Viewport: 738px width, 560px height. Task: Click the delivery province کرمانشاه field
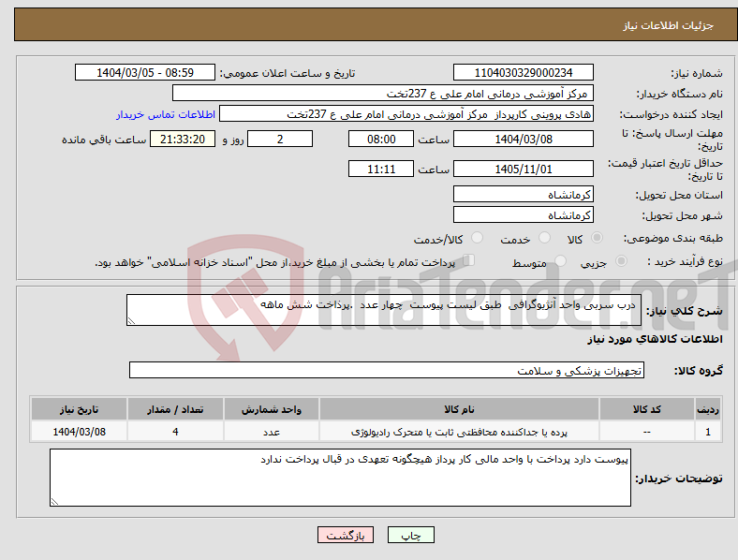click(524, 195)
